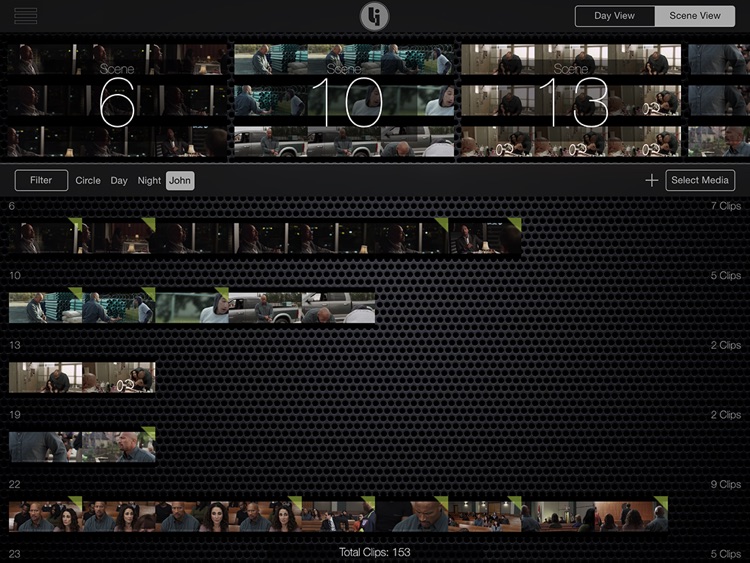Select second clip in scene 13 row
Screen dimensions: 750x563
119,377
